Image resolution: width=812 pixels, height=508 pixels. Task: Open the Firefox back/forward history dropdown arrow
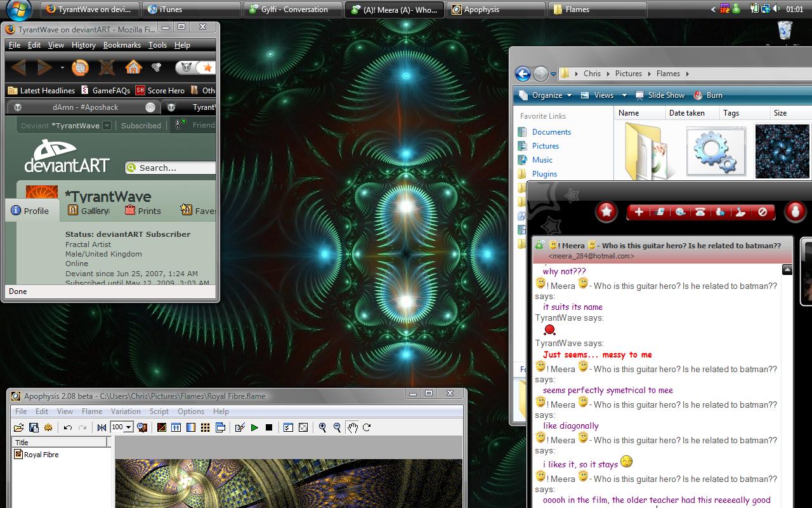[x=62, y=67]
